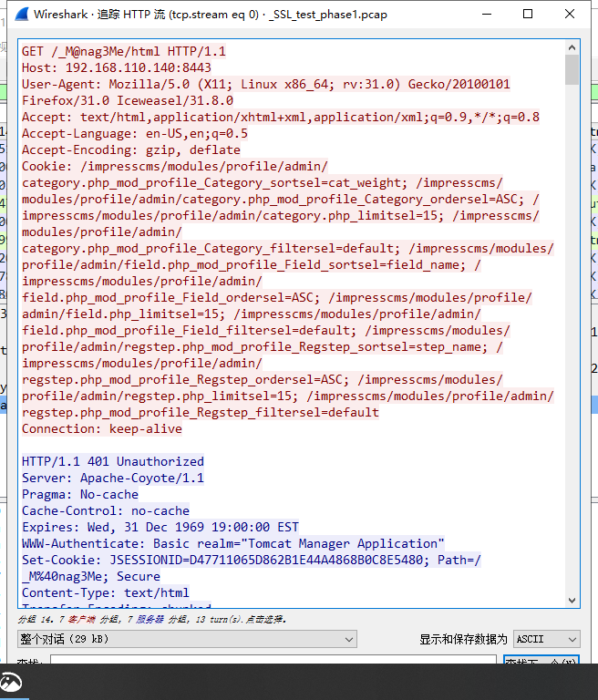
Task: Click the 'Accept: text/html' header line
Action: coord(281,118)
